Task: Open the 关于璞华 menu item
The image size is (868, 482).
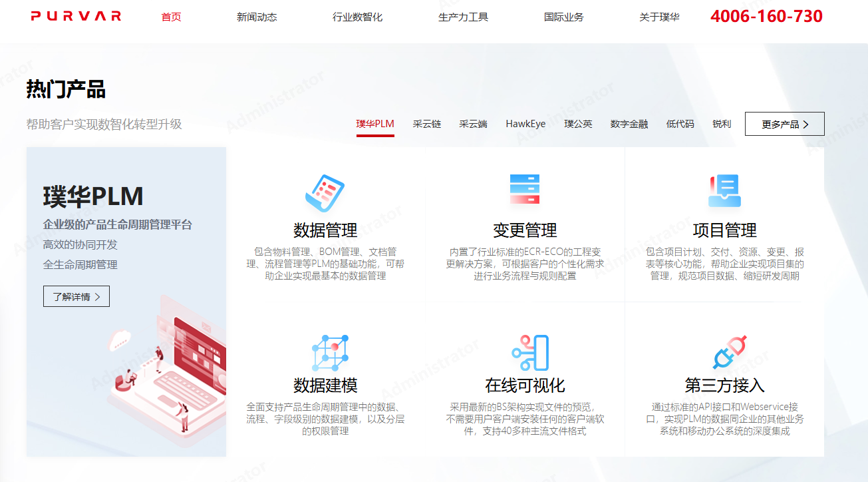Action: 659,17
